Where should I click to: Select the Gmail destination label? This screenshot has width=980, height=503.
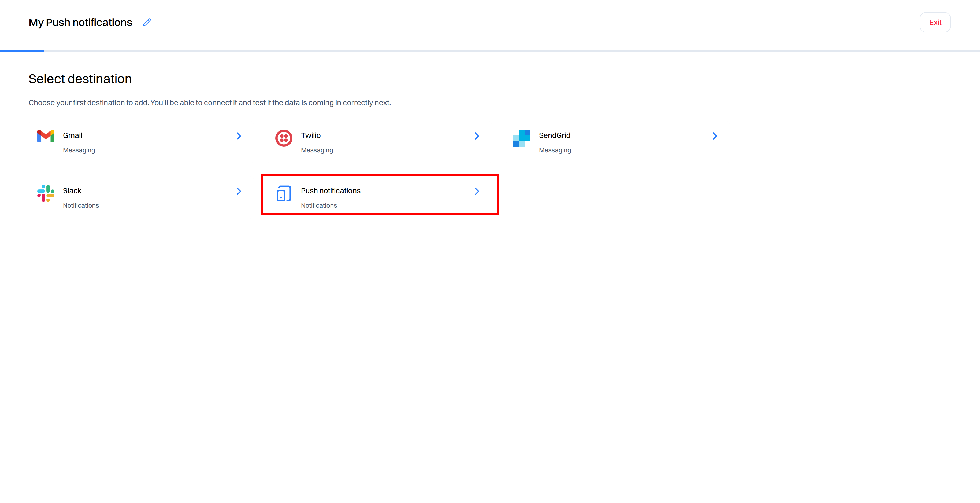pyautogui.click(x=73, y=135)
